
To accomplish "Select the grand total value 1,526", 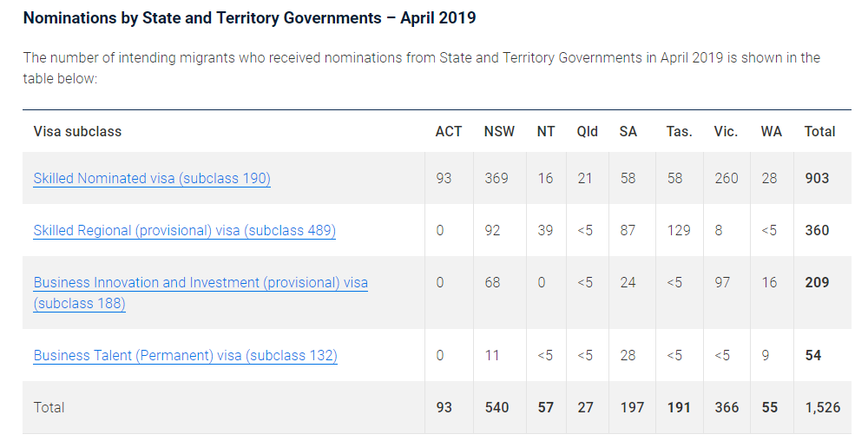I will (822, 407).
